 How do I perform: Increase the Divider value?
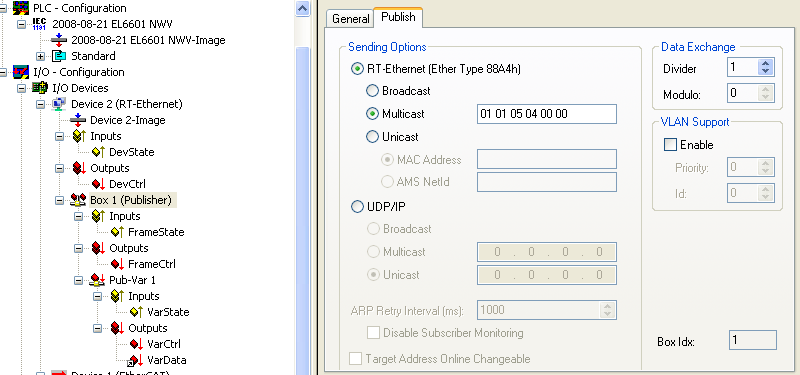tap(765, 64)
